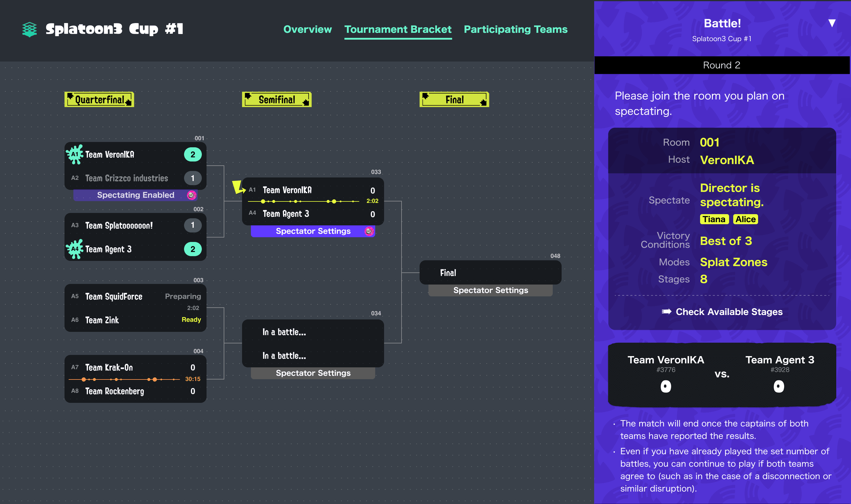Viewport: 851px width, 504px height.
Task: Click the Splatoon3 Cup logo icon
Action: (x=30, y=30)
